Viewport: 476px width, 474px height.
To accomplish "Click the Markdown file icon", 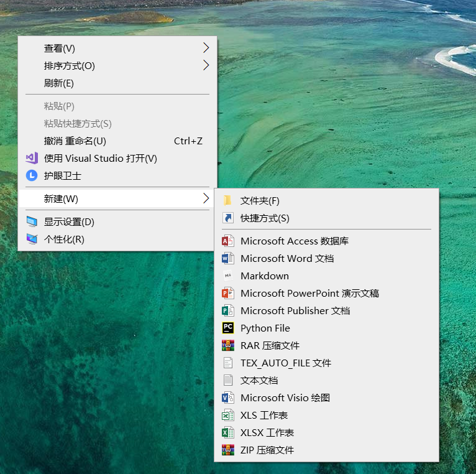I will tap(227, 276).
